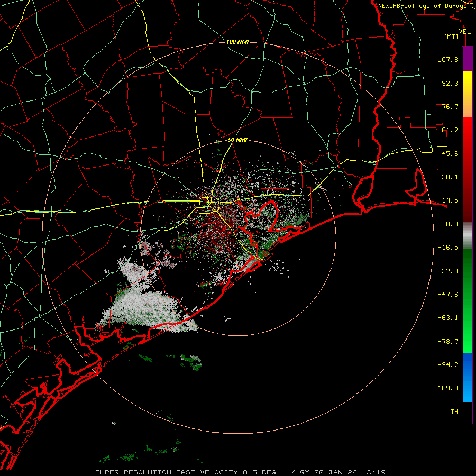Click the 30.1 velocity scale value
Image resolution: width=476 pixels, height=476 pixels.
pyautogui.click(x=450, y=177)
